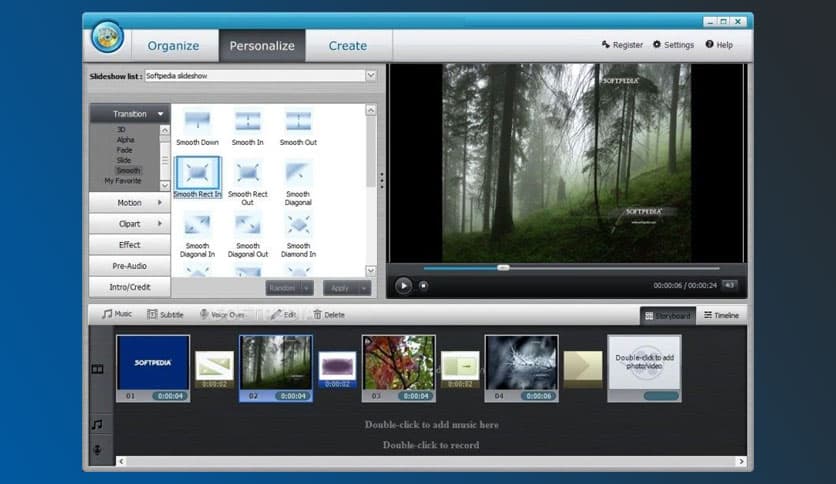836x484 pixels.
Task: Click the storyboard horizontal scroll right arrow
Action: (741, 461)
